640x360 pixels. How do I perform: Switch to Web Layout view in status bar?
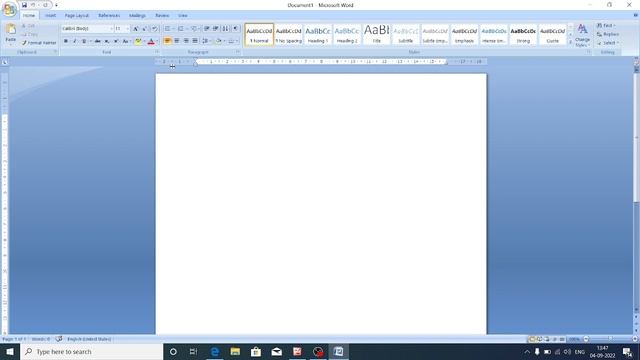pos(547,339)
